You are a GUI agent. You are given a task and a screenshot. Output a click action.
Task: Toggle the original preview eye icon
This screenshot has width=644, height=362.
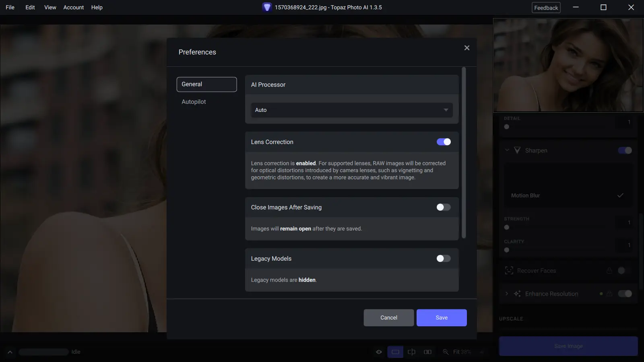[x=379, y=352]
